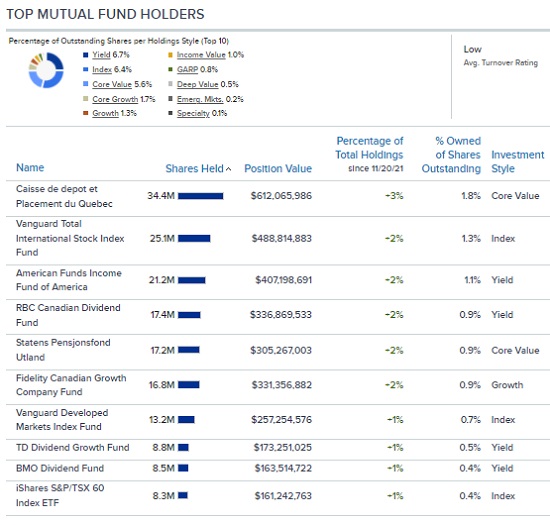Click the yellow Income Value swatch

click(170, 55)
